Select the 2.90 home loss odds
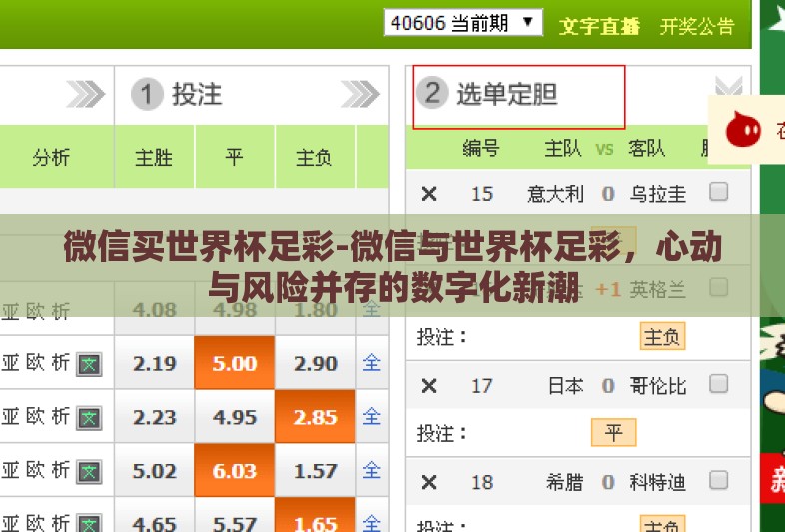This screenshot has height=532, width=785. pos(315,363)
